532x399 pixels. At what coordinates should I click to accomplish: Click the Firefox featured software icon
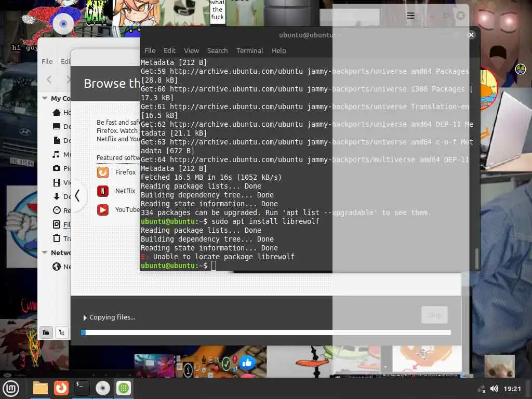coord(103,172)
